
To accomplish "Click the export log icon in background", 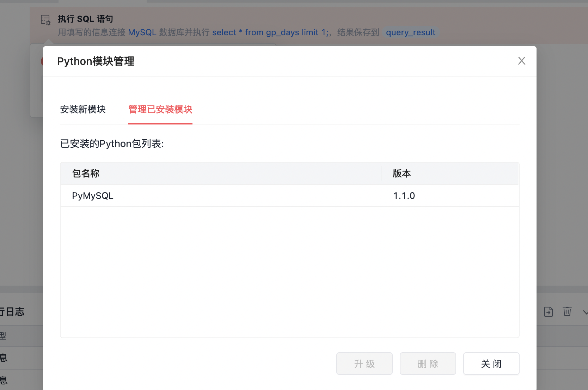I will tap(549, 312).
